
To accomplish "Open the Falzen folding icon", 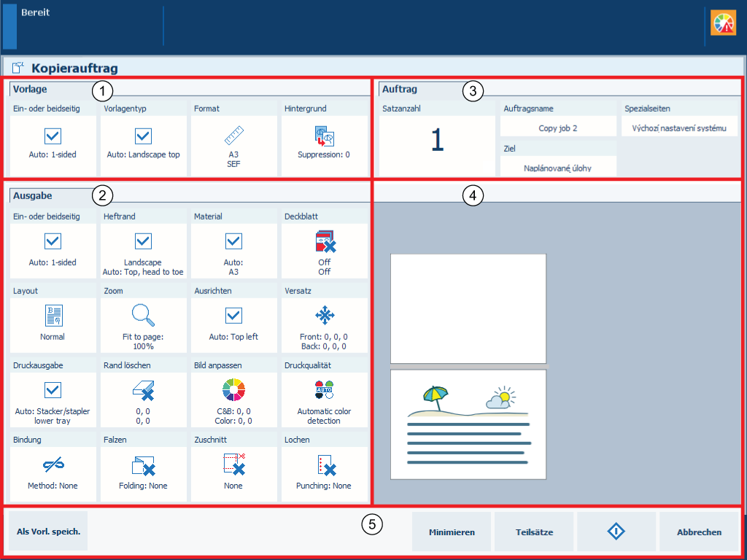I will (144, 465).
